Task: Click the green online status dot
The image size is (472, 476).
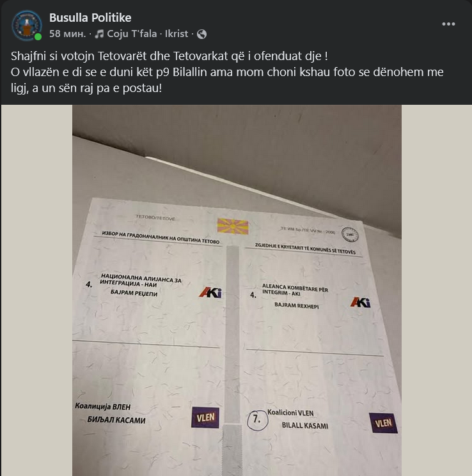Action: 38,36
